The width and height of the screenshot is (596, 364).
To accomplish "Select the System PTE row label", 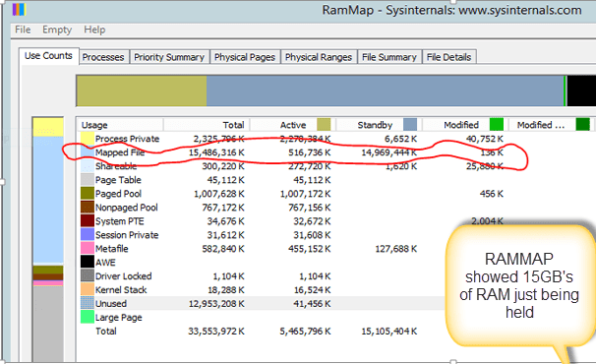I will 120,221.
